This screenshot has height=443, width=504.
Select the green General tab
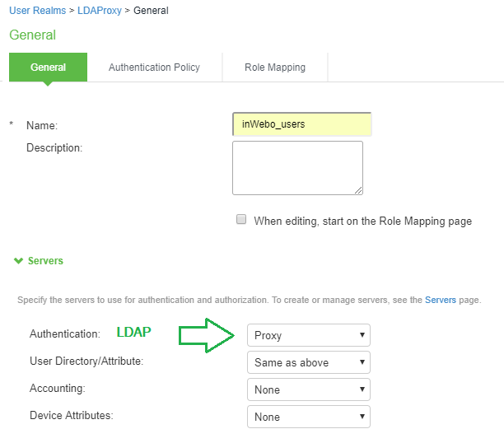[48, 68]
